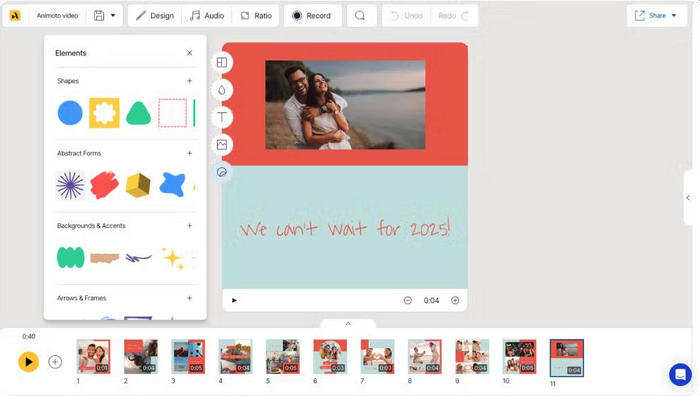Image resolution: width=700 pixels, height=396 pixels.
Task: Play the full video with yellow button
Action: pos(29,362)
